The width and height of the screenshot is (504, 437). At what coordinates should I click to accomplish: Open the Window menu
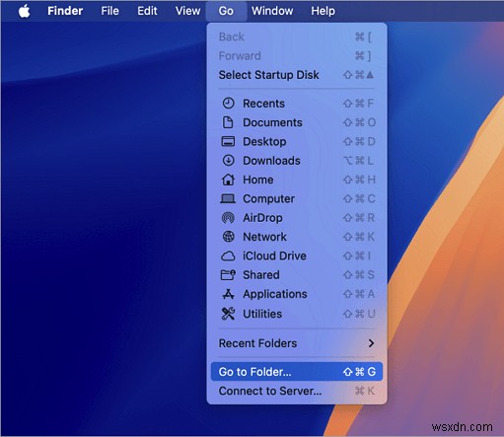point(272,11)
